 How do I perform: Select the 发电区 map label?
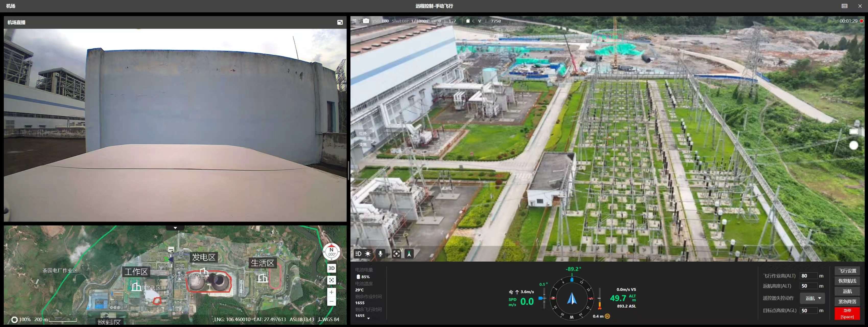(204, 258)
